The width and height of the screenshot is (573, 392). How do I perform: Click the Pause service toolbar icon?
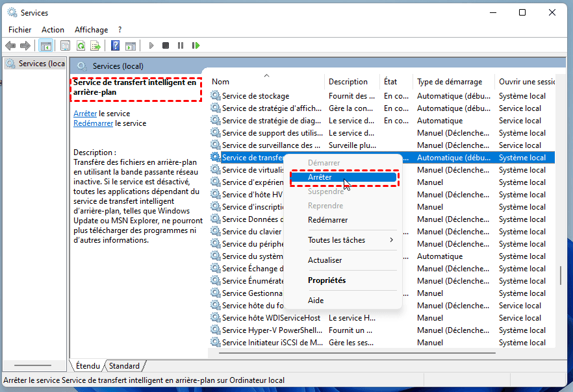pos(181,45)
